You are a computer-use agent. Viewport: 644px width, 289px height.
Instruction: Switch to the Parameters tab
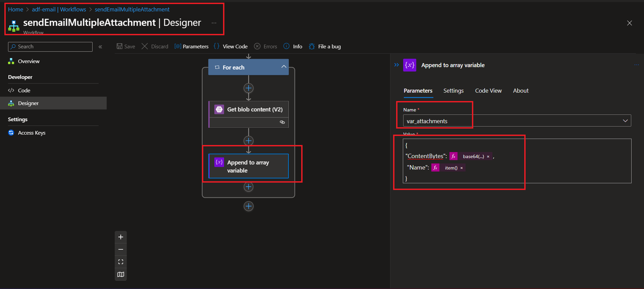click(418, 91)
